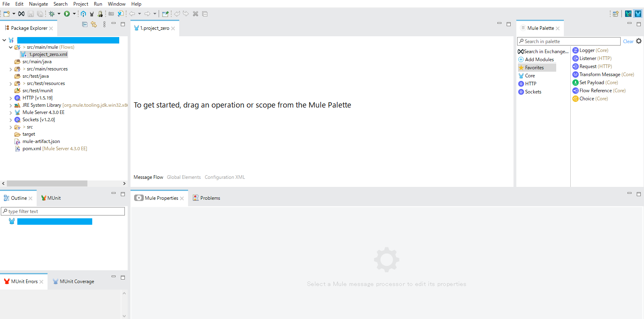Expand the Mule Server 4.3.0 EE node
This screenshot has height=319, width=644.
[10, 113]
